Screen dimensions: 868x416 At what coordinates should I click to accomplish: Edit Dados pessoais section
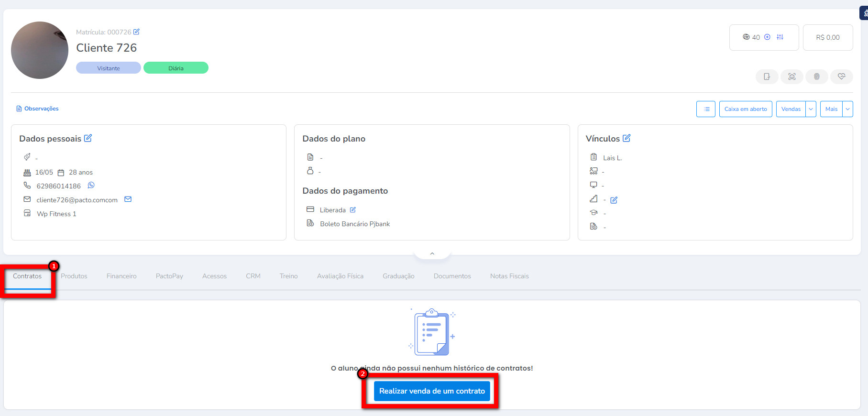pyautogui.click(x=88, y=138)
